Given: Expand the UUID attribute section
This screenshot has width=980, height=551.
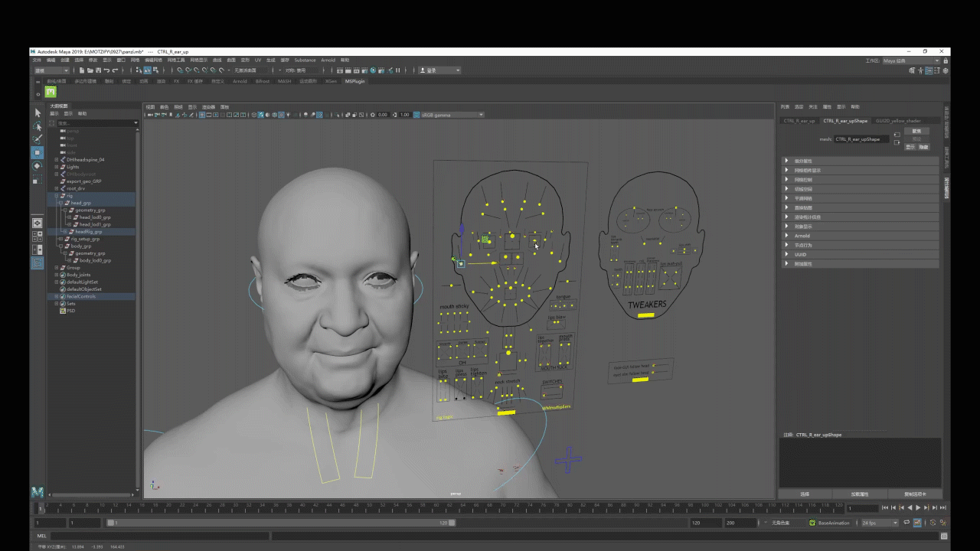Looking at the screenshot, I should pyautogui.click(x=859, y=254).
